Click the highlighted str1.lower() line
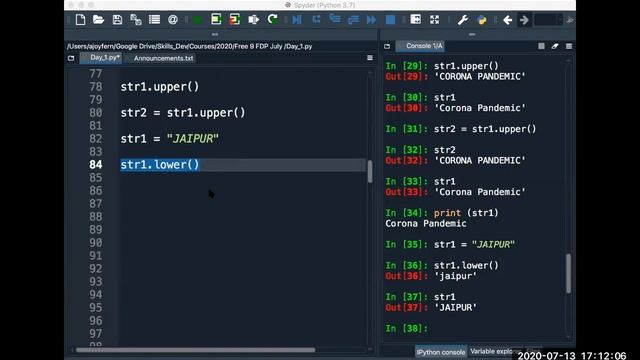The image size is (640, 360). pyautogui.click(x=160, y=165)
